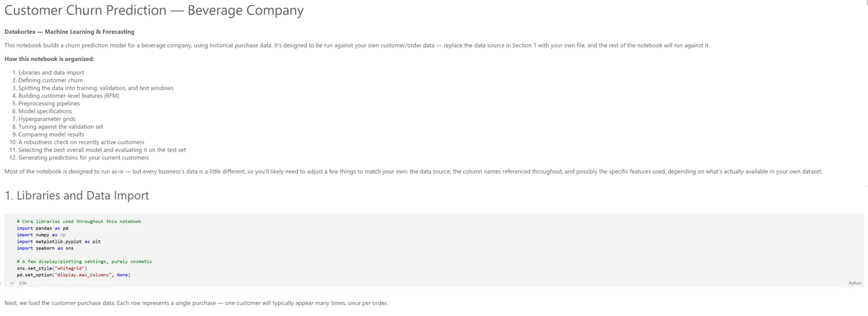Click list item 'Hyperparameter grids'
Image resolution: width=868 pixels, height=316 pixels.
click(47, 119)
